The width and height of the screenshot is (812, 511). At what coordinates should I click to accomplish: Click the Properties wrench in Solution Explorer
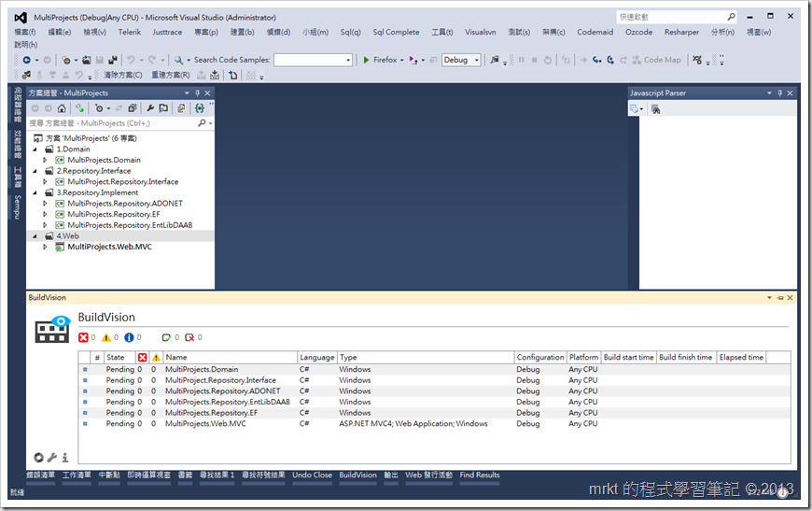point(150,108)
